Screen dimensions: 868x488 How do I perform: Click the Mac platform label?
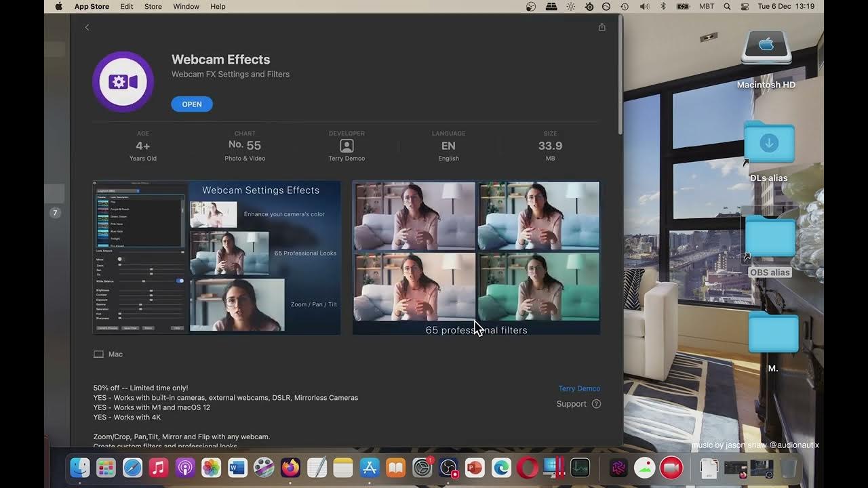click(108, 354)
